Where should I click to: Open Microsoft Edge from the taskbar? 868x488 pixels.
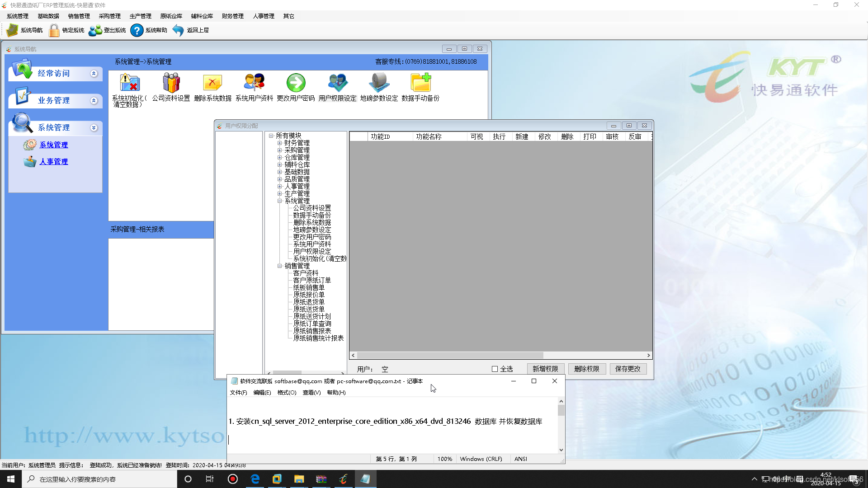point(255,479)
